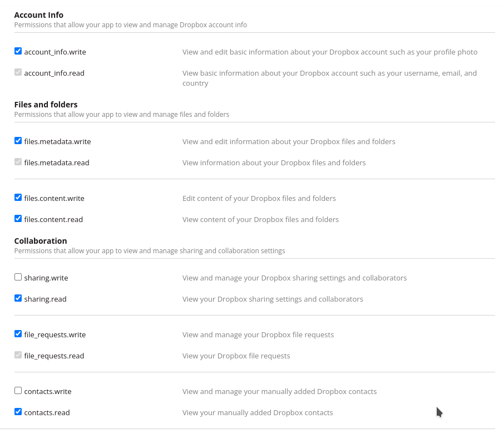This screenshot has width=504, height=438.
Task: Uncheck the account_info.write permission
Action: tap(18, 51)
